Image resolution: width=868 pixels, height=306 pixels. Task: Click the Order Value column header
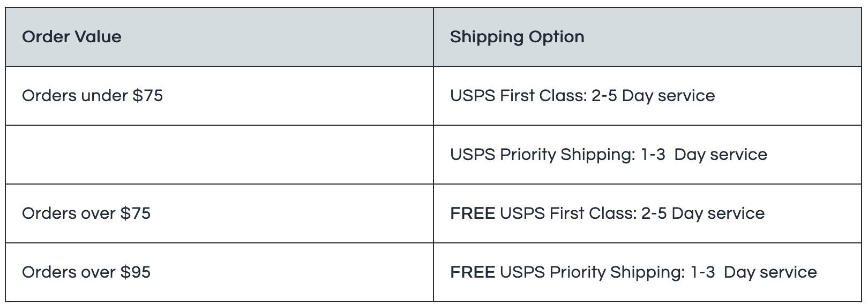click(x=219, y=37)
